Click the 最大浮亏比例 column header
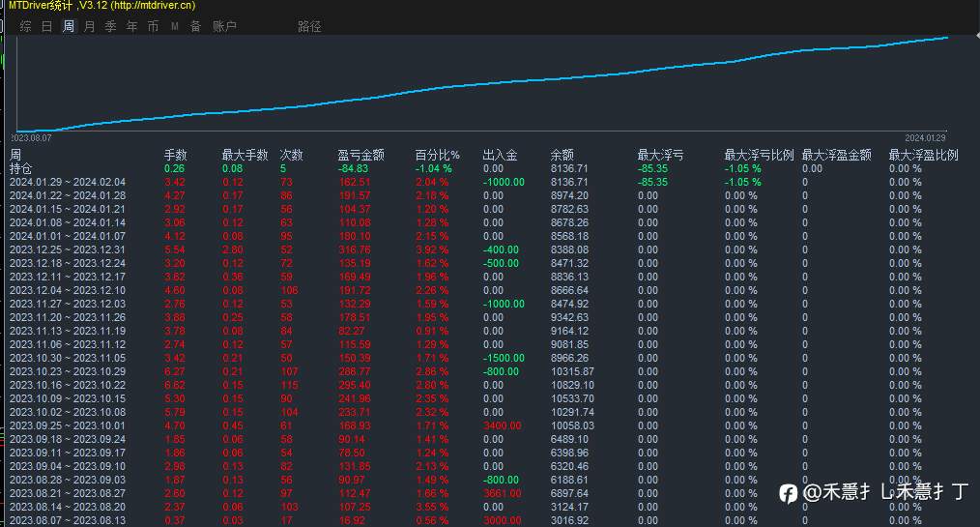Screen dimensions: 980x527 [x=759, y=155]
